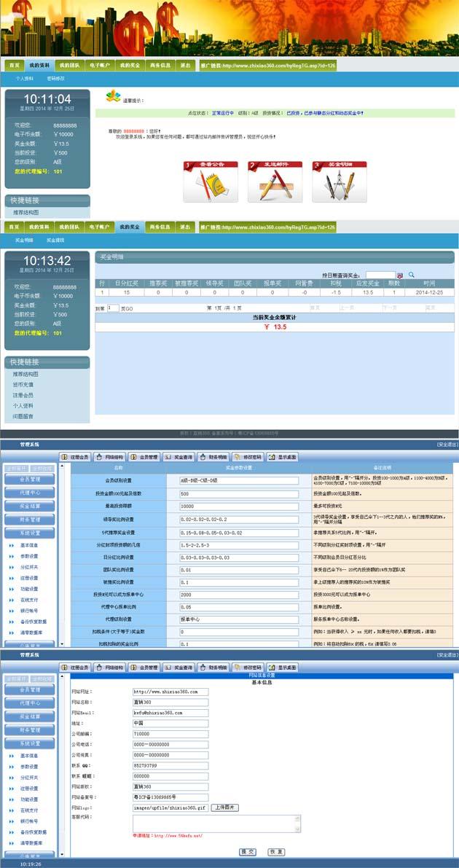The width and height of the screenshot is (459, 868).
Task: Open the 货币充值 quick link
Action: coord(23,384)
